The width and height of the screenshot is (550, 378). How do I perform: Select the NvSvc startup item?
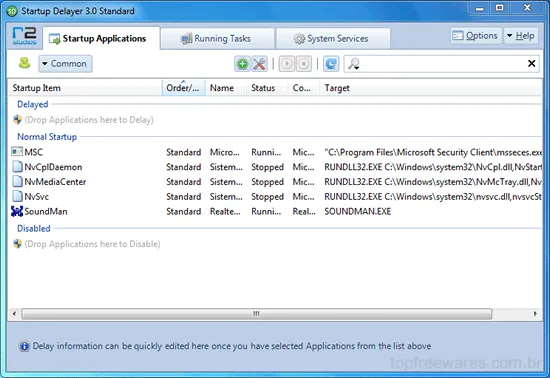pyautogui.click(x=276, y=196)
